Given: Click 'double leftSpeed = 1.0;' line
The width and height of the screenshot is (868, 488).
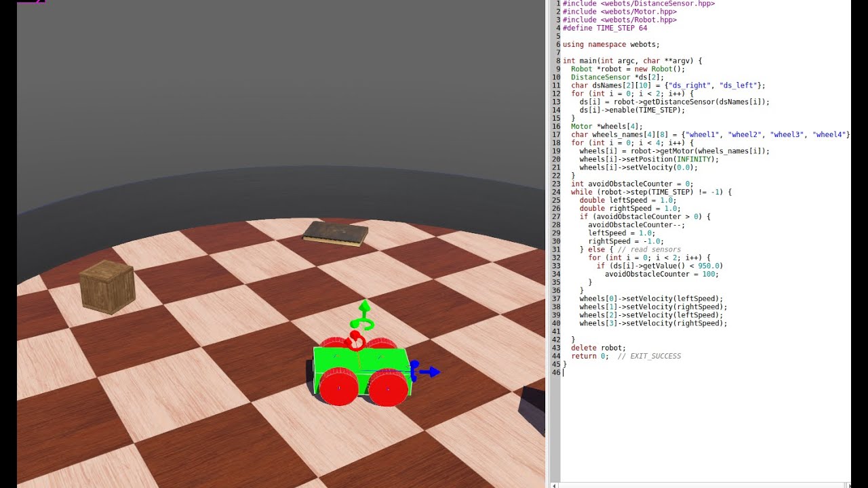Looking at the screenshot, I should [628, 199].
